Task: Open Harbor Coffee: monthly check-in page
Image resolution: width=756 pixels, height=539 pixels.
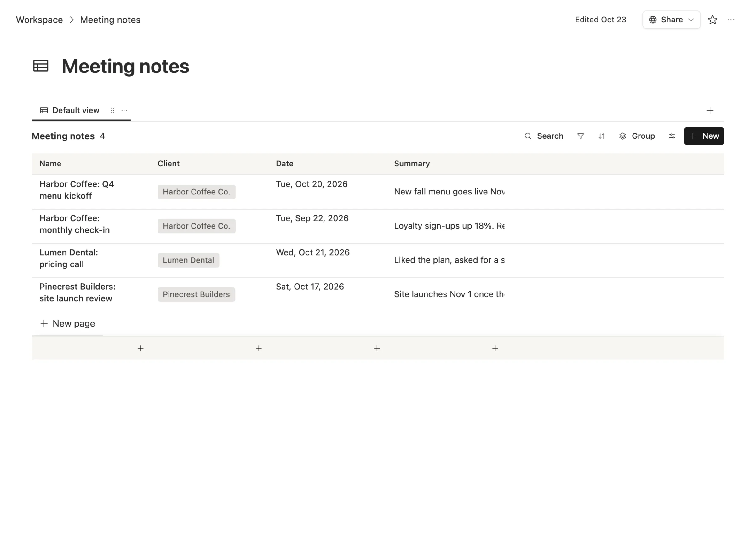Action: coord(75,224)
